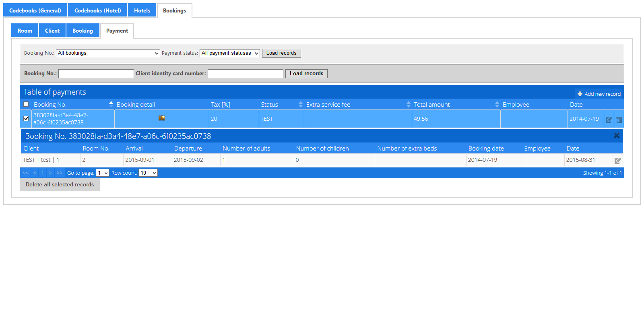
Task: Sort by Status column arrows
Action: 301,104
